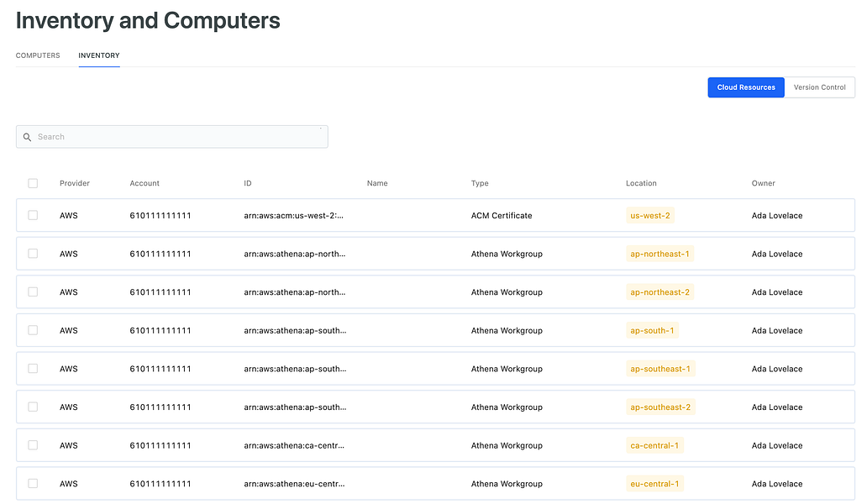Show Cloud Resources inventory

click(x=746, y=87)
